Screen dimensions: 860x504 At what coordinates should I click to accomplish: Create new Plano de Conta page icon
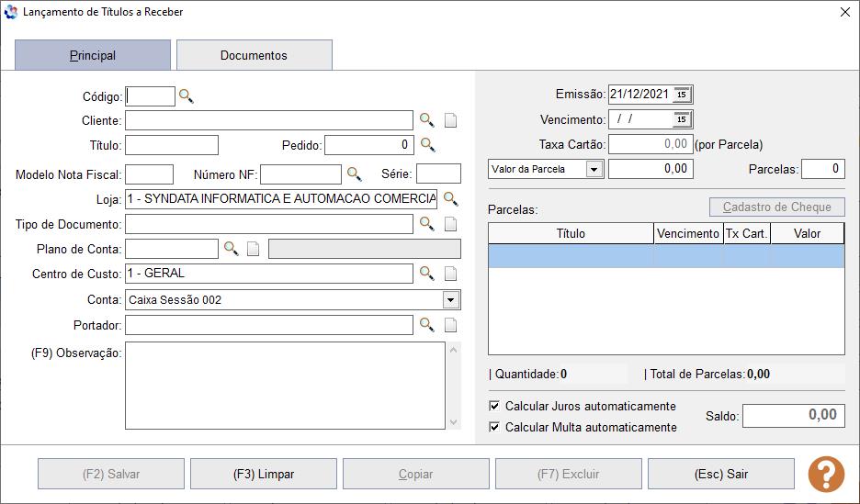click(253, 250)
